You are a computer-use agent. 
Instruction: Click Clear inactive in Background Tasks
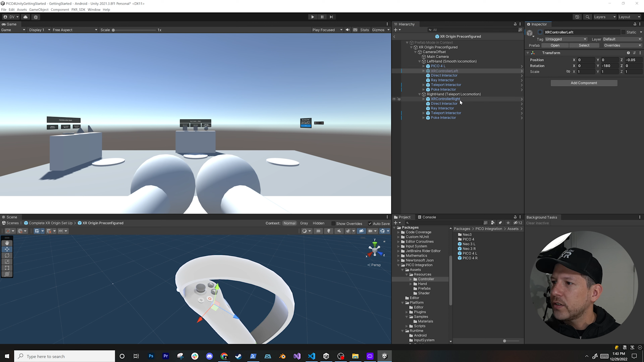(x=537, y=223)
